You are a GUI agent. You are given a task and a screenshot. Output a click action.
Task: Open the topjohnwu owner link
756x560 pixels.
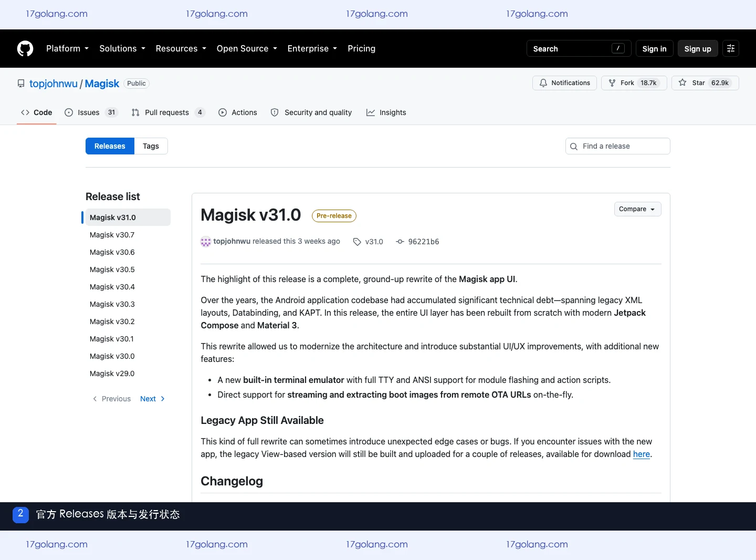point(54,84)
